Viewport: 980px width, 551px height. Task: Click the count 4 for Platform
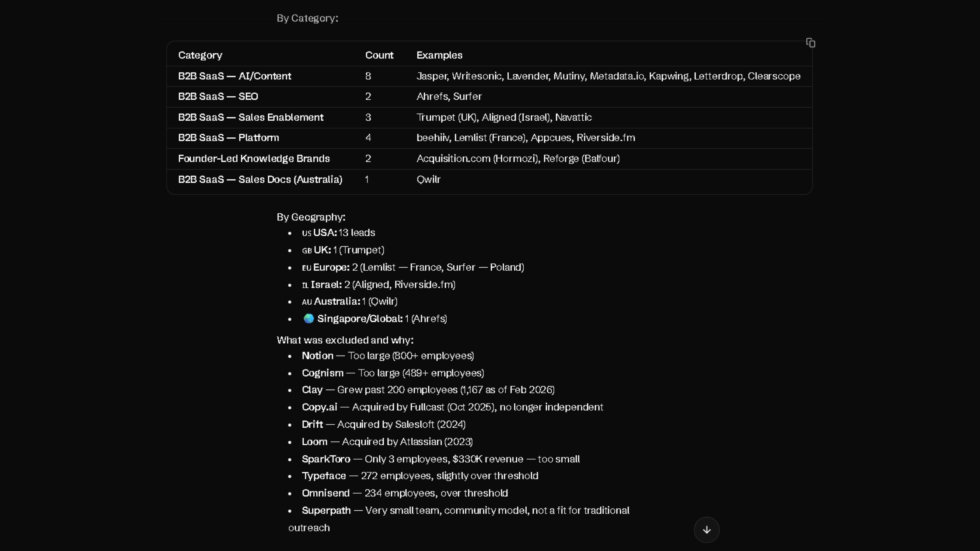[368, 138]
